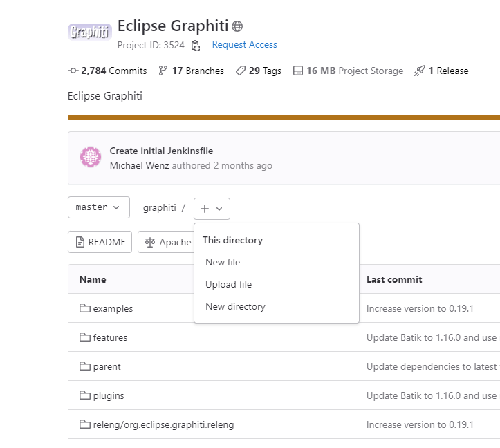
Task: Copy the project ID with clipboard icon
Action: click(x=196, y=45)
